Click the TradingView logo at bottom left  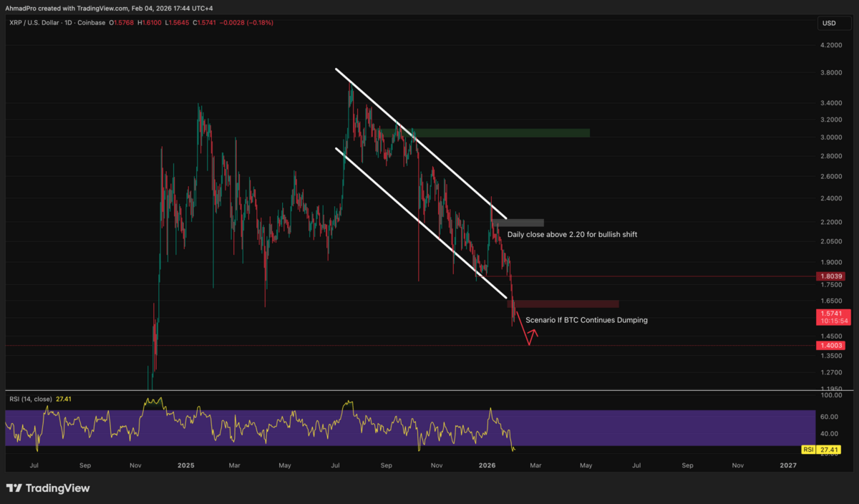click(47, 488)
